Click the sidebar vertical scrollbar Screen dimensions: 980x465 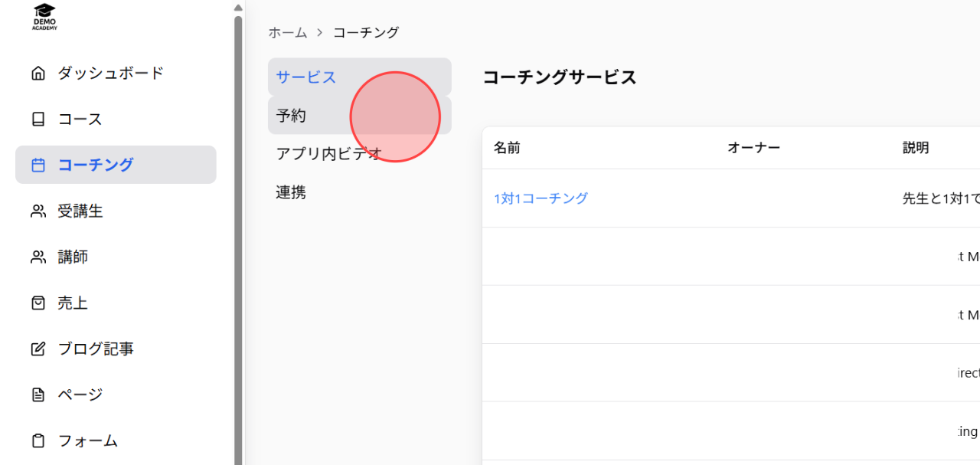click(x=238, y=239)
